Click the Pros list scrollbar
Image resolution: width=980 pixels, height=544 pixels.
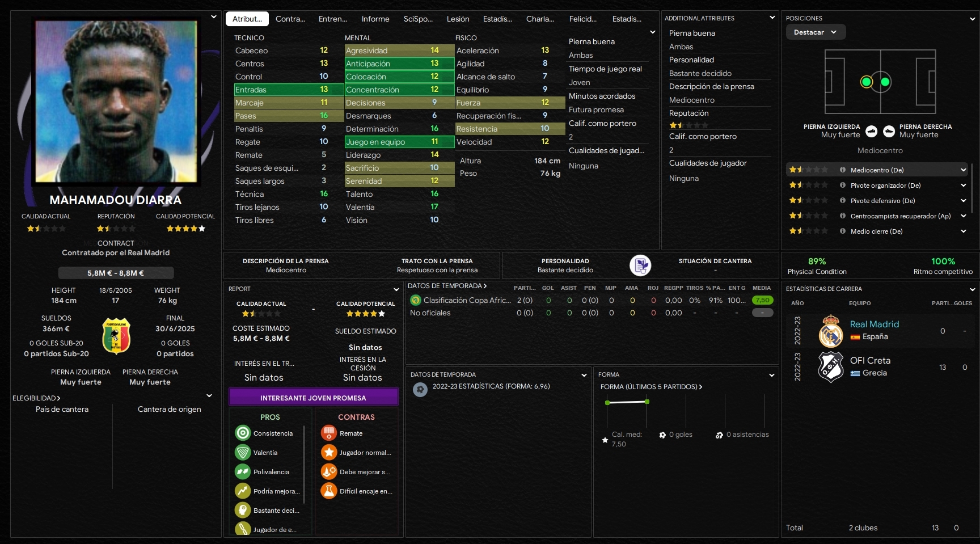[x=304, y=464]
